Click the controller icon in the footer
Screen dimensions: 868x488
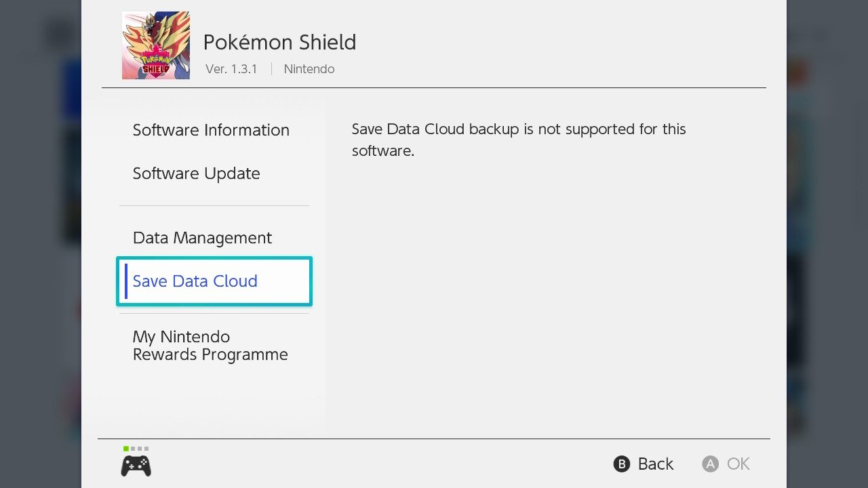(x=136, y=466)
